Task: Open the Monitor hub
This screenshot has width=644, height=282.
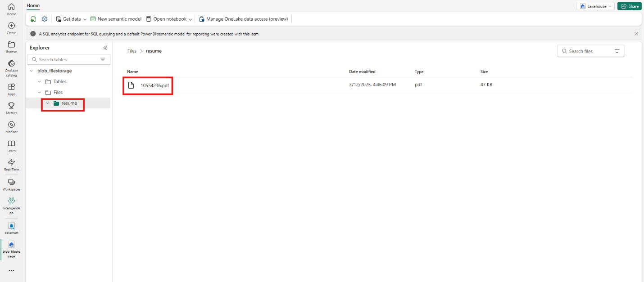Action: 11,126
